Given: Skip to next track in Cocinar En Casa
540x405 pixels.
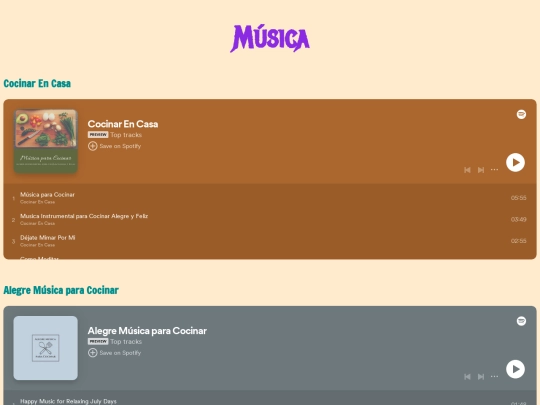Looking at the screenshot, I should pos(481,170).
